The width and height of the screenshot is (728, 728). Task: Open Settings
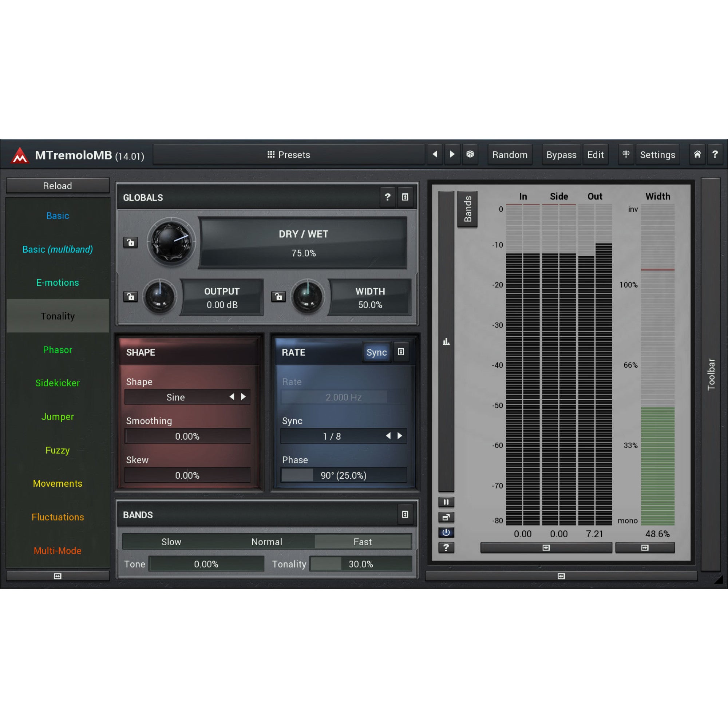(x=657, y=154)
